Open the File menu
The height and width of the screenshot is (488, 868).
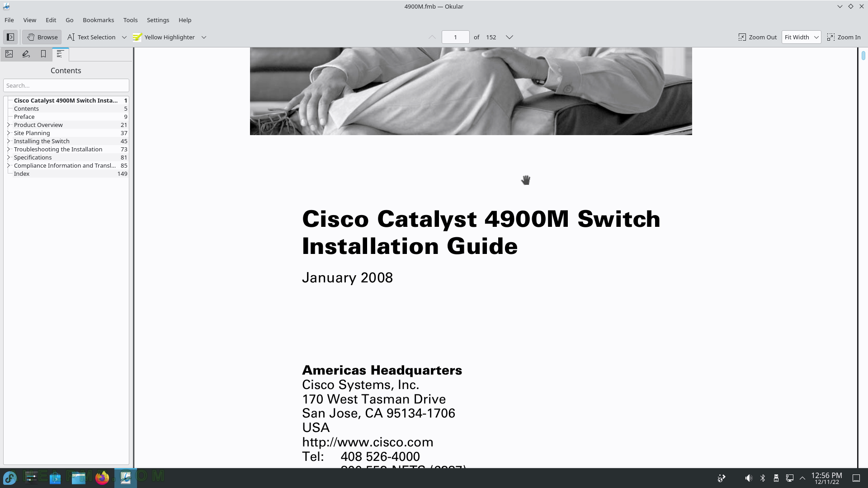pos(9,20)
